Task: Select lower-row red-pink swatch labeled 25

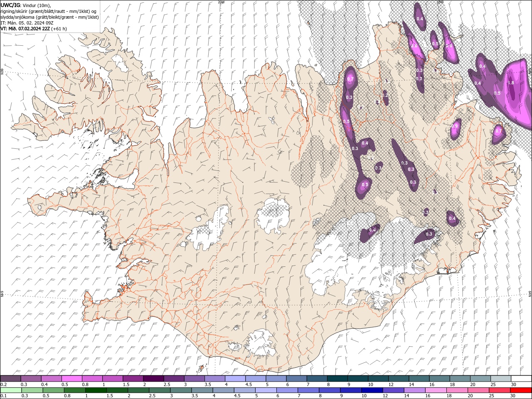Action: coord(500,390)
